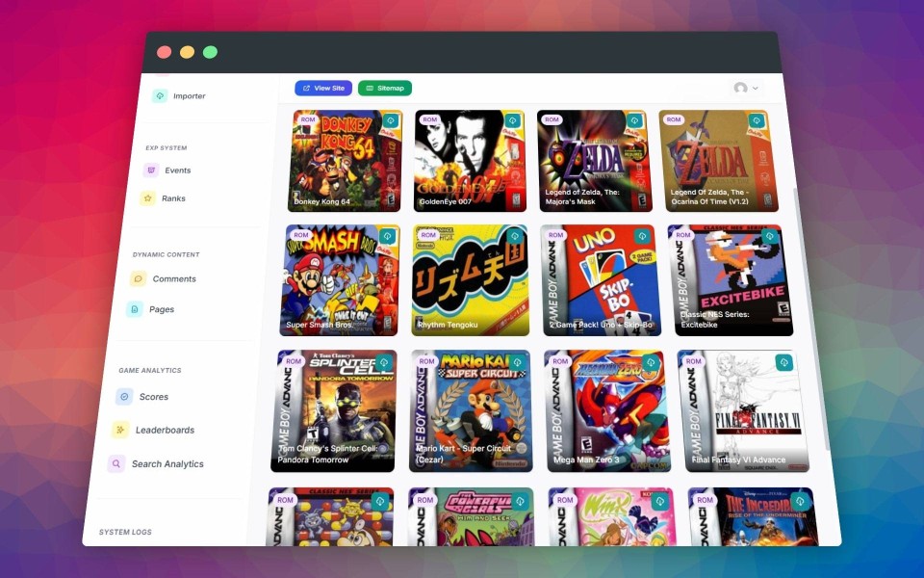Click download icon on Winx card
Screen dimensions: 924x578
(x=660, y=501)
